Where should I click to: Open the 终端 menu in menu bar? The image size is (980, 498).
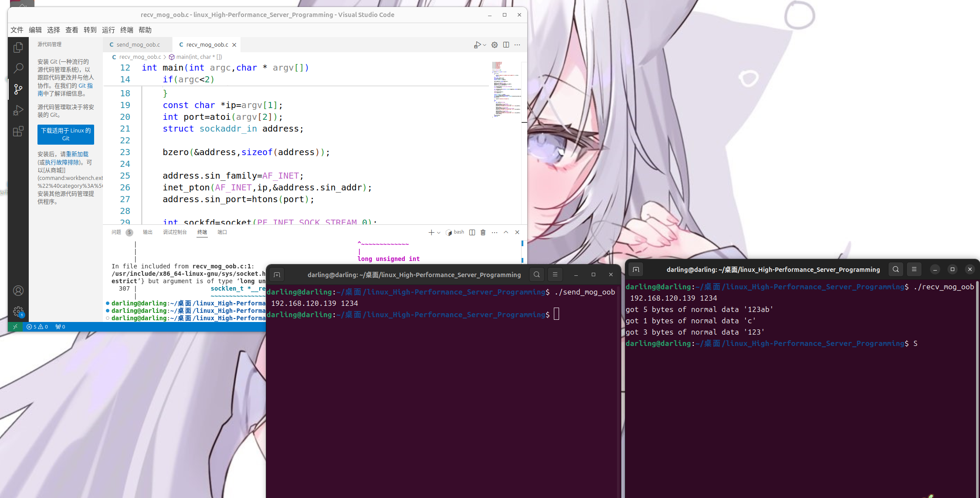[127, 30]
